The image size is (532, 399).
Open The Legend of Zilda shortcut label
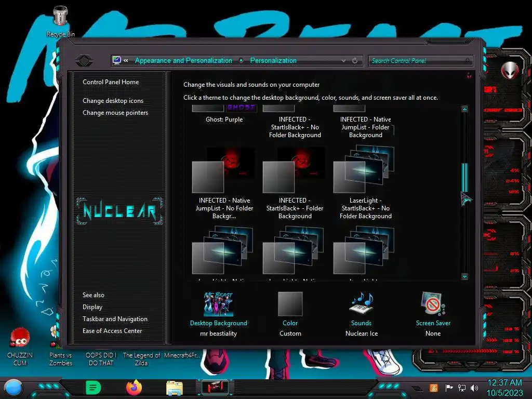click(x=141, y=359)
